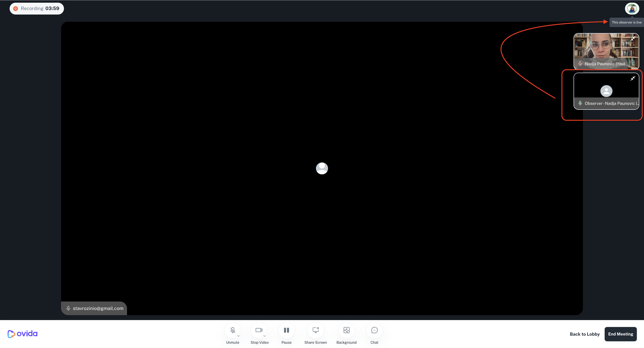Minimize the Observer video tile
Image resolution: width=644 pixels, height=348 pixels.
point(633,78)
